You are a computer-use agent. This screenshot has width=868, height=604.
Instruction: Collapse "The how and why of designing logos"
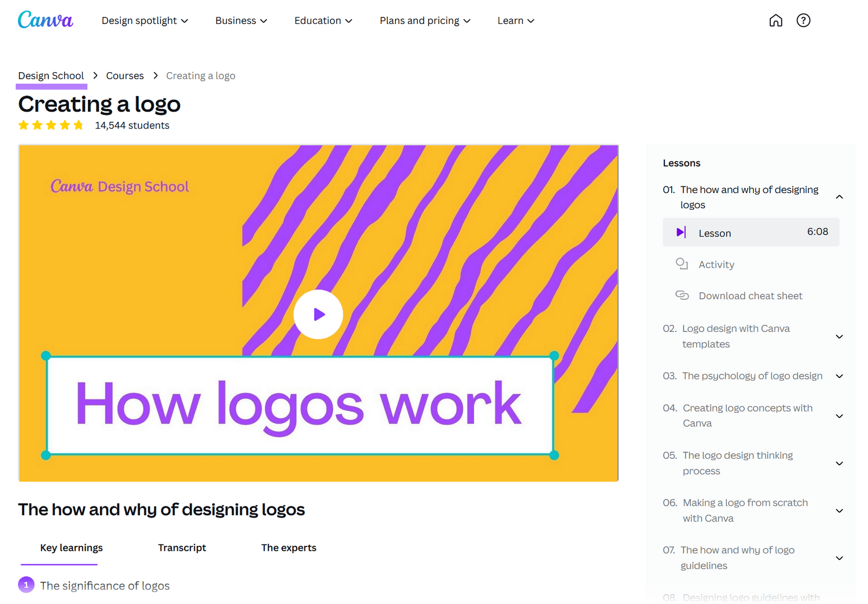tap(840, 197)
